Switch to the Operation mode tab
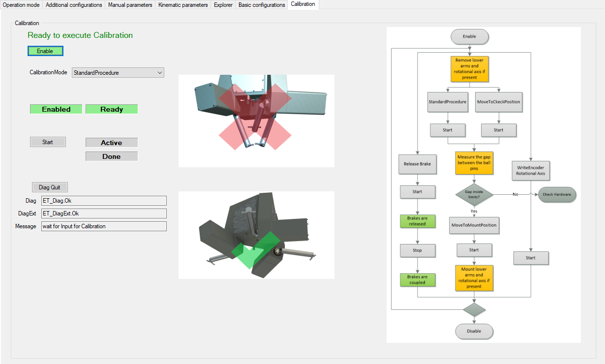 tap(21, 5)
